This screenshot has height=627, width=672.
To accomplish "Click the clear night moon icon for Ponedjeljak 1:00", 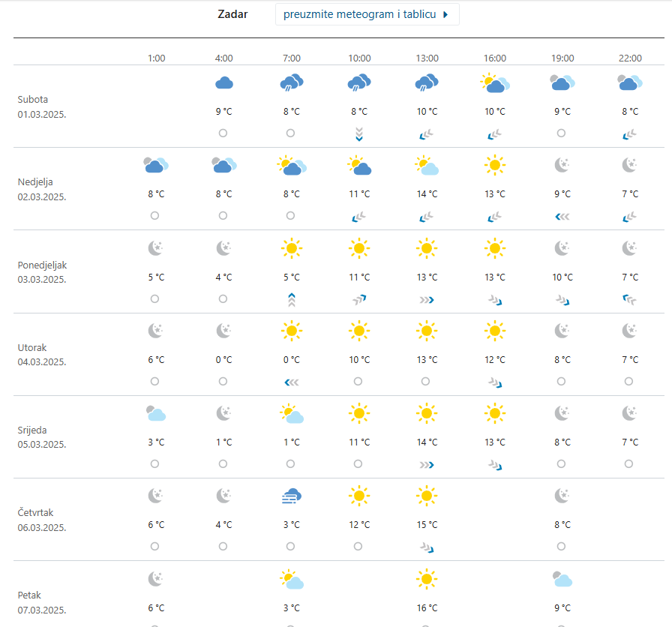I will (x=155, y=248).
